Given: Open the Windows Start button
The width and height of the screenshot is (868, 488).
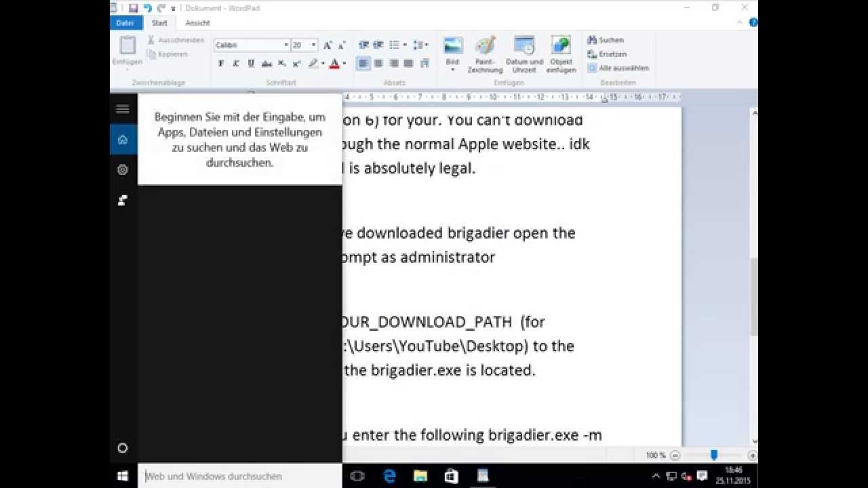Looking at the screenshot, I should tap(123, 476).
